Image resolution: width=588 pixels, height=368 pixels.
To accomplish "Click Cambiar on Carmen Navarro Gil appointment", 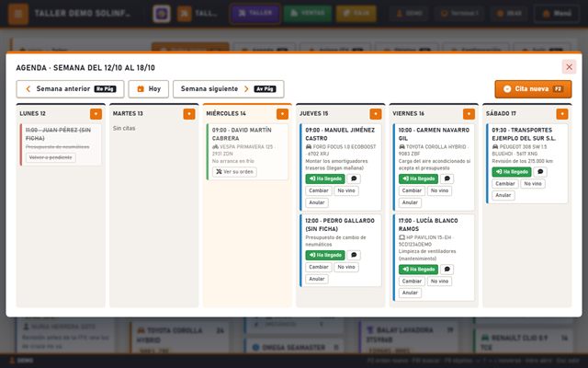I will 413,190.
